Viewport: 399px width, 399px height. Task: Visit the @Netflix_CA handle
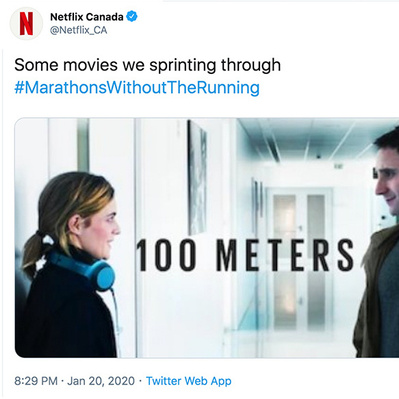[79, 30]
